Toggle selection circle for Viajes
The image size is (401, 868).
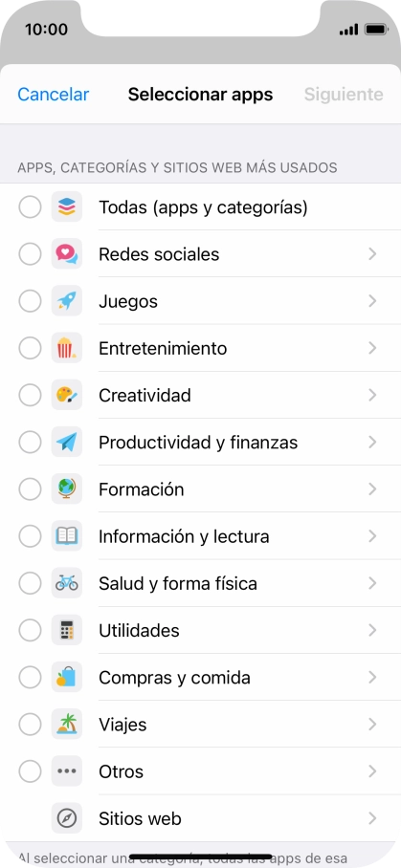pos(30,725)
